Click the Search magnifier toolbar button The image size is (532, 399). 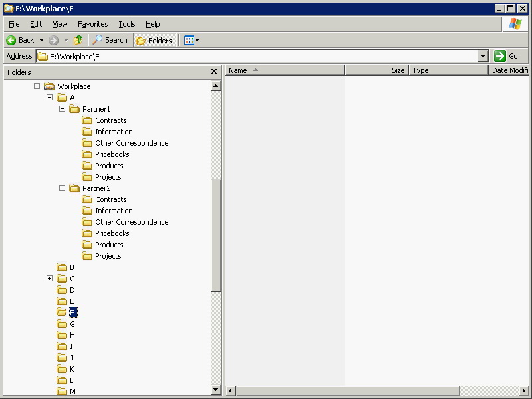110,40
